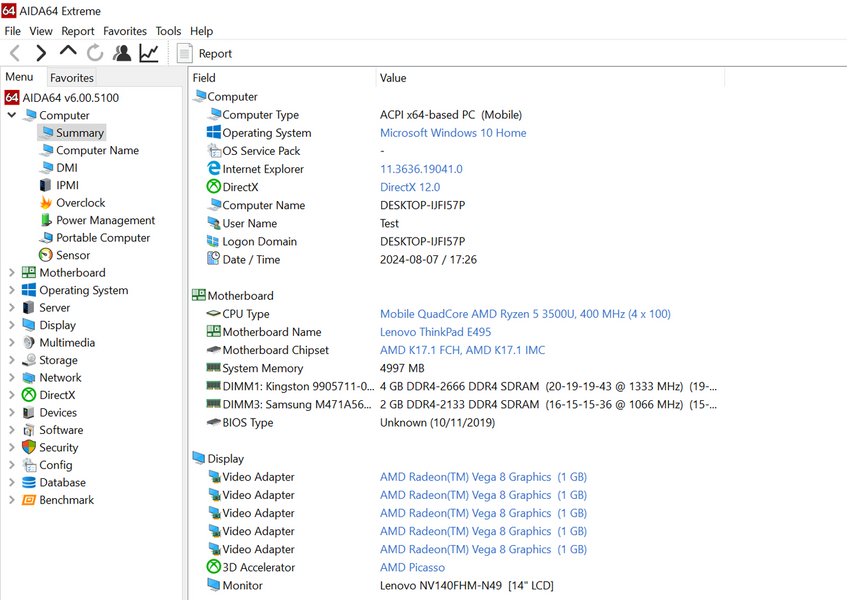The height and width of the screenshot is (600, 847).
Task: Expand the Motherboard tree node
Action: (x=11, y=273)
